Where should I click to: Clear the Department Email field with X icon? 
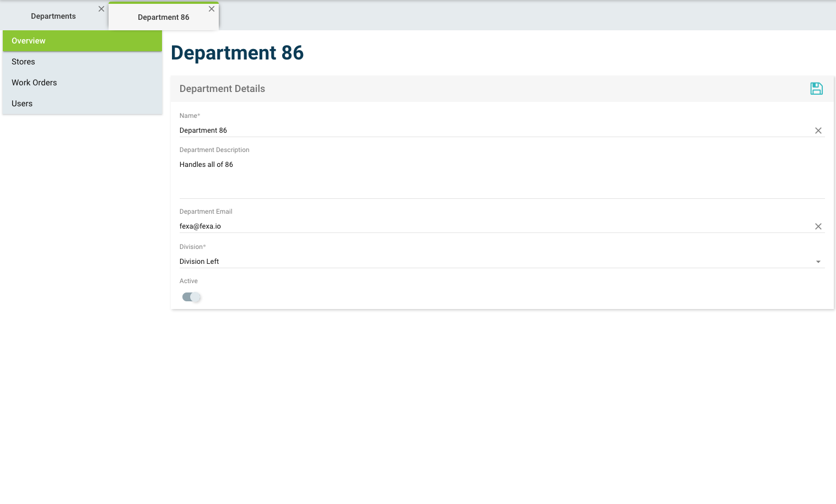point(818,226)
